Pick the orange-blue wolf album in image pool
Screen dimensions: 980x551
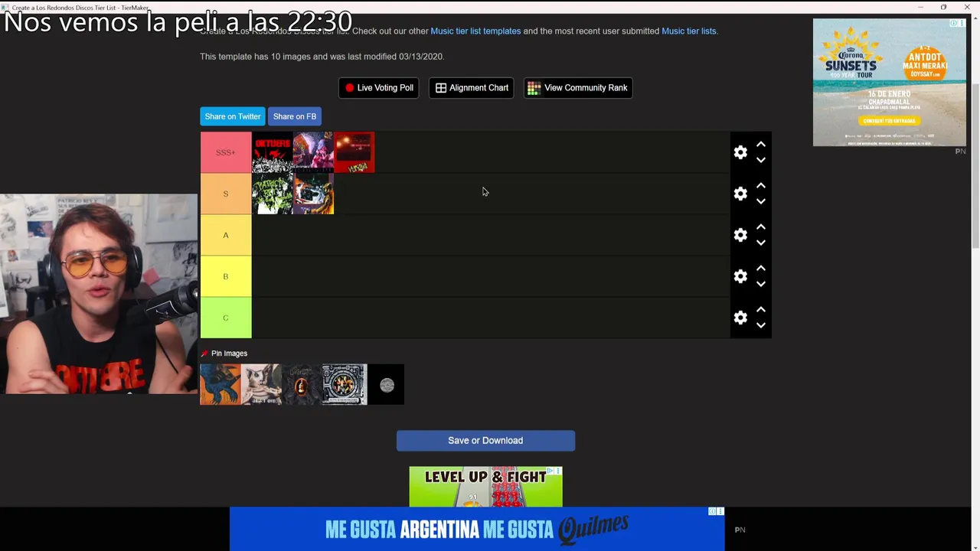coord(220,384)
